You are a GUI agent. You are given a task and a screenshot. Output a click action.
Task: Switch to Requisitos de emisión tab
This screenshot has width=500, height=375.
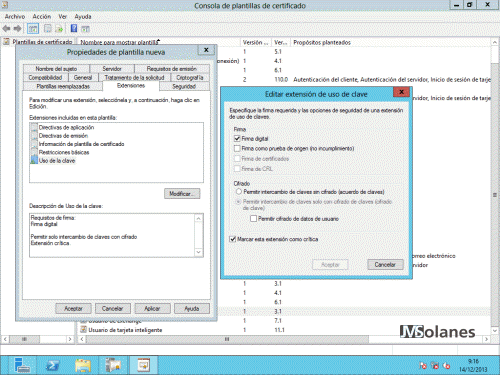point(172,69)
